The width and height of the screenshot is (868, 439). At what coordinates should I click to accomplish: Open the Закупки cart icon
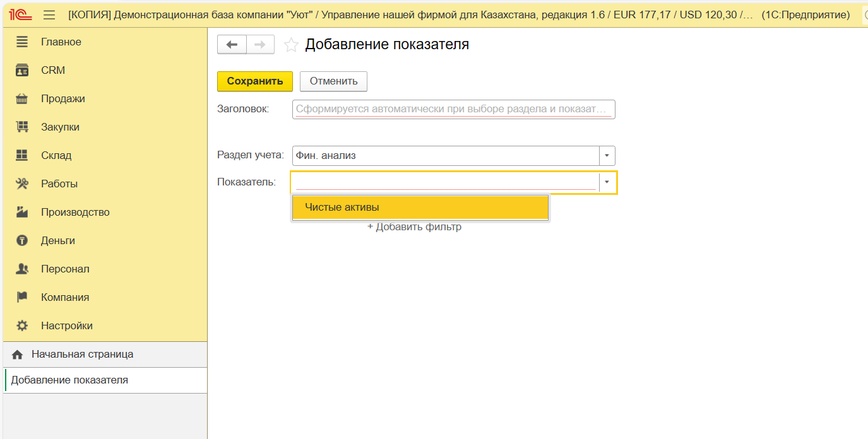coord(22,127)
